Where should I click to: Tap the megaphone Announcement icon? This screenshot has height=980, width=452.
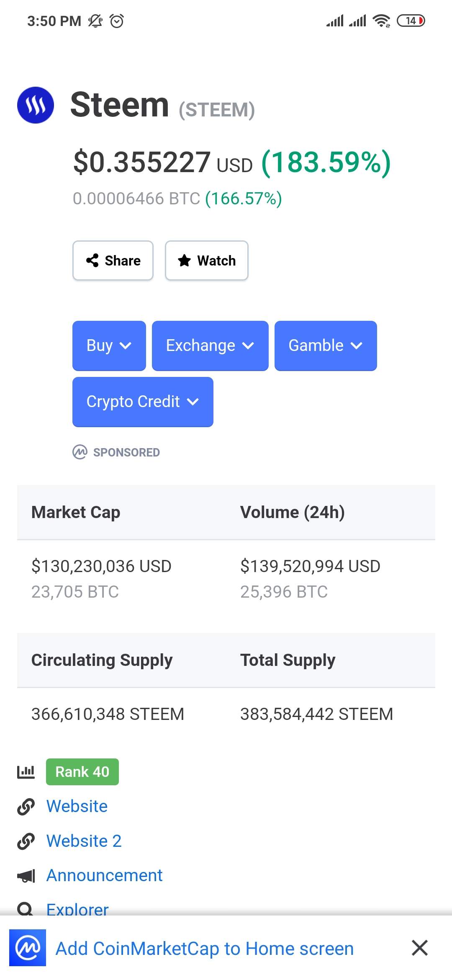click(x=26, y=876)
